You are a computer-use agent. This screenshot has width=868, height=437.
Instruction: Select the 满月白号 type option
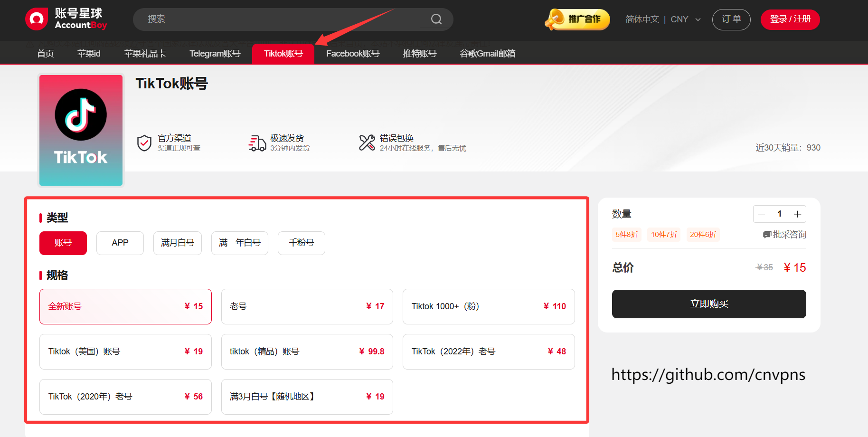click(x=178, y=243)
